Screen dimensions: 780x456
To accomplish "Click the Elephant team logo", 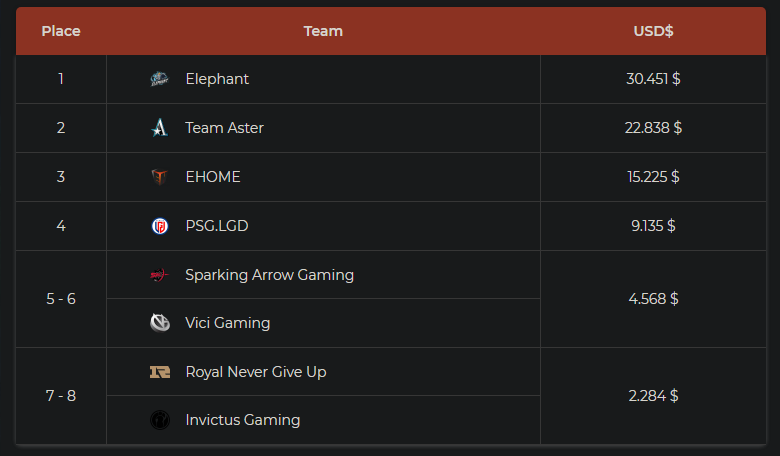I will tap(160, 79).
